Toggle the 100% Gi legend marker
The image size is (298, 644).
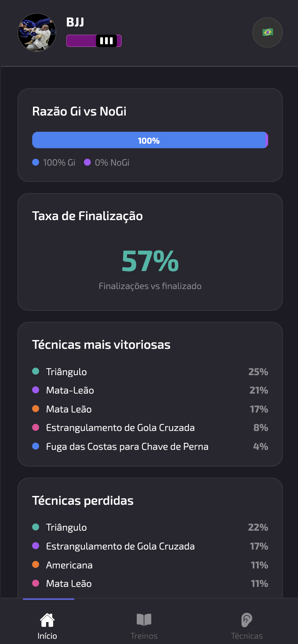click(35, 163)
